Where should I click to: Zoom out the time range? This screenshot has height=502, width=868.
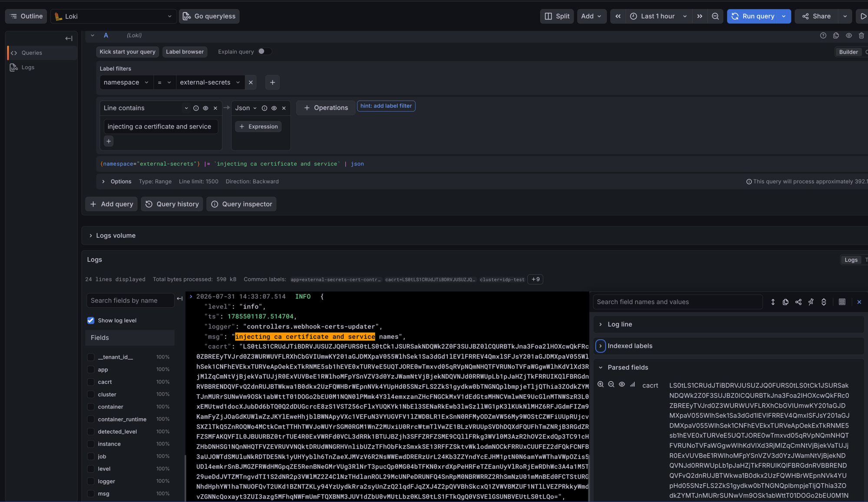[x=715, y=16]
